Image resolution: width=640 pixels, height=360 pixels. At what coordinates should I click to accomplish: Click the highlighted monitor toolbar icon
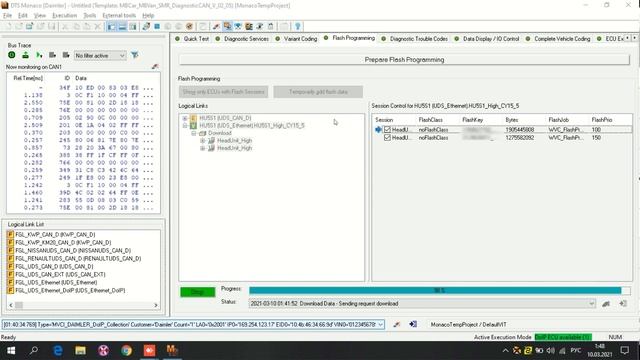point(227,27)
